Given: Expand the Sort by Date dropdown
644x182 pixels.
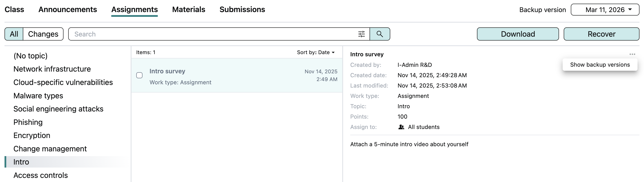Looking at the screenshot, I should (x=316, y=52).
